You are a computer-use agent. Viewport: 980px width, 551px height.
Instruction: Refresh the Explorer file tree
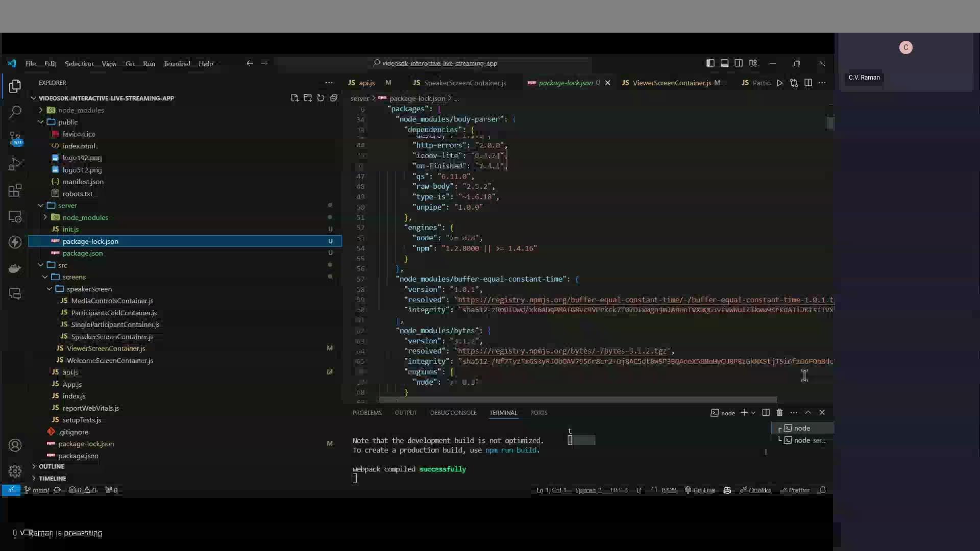321,98
